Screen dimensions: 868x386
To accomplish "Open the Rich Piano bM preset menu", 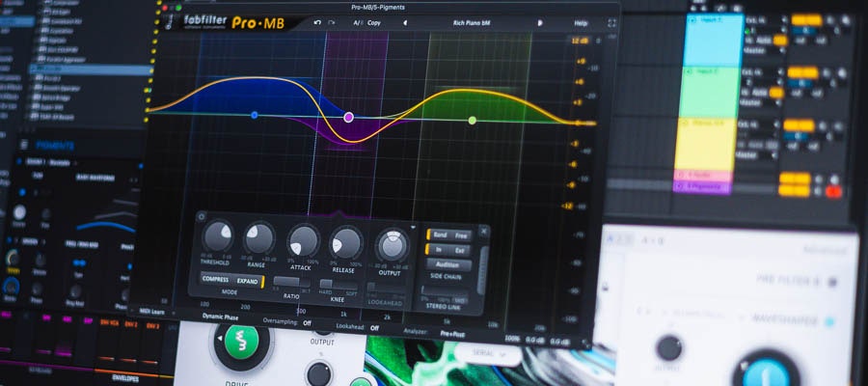I will [471, 21].
